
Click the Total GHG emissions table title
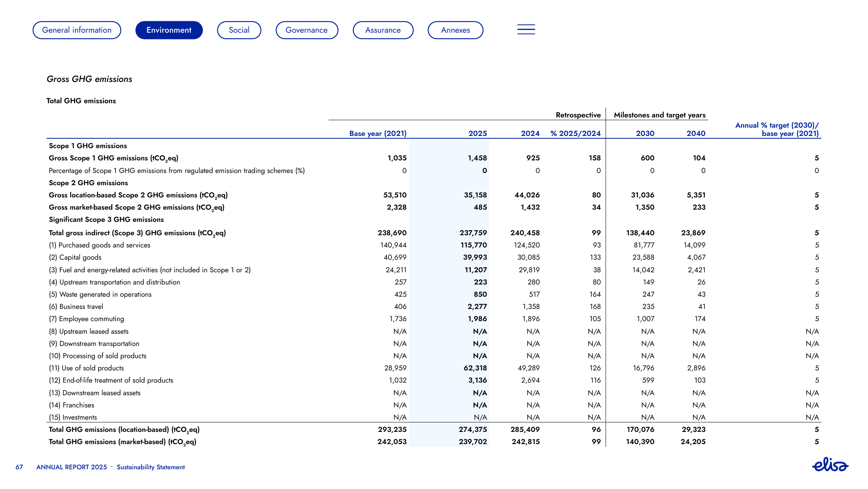pyautogui.click(x=81, y=101)
